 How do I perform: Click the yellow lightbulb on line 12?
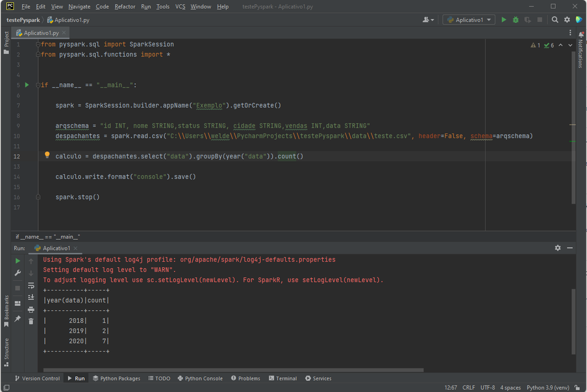tap(48, 156)
